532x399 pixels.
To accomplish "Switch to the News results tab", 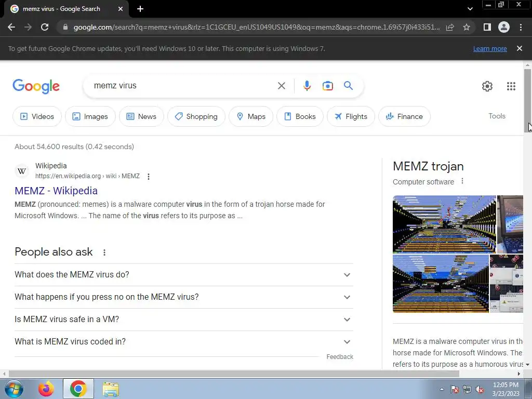I will click(x=141, y=116).
